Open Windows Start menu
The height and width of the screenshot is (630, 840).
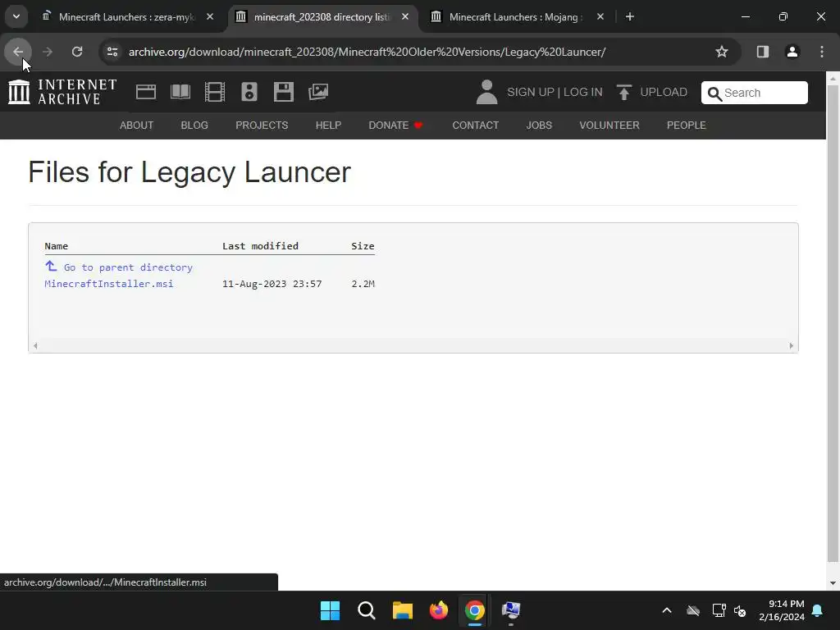coord(330,610)
